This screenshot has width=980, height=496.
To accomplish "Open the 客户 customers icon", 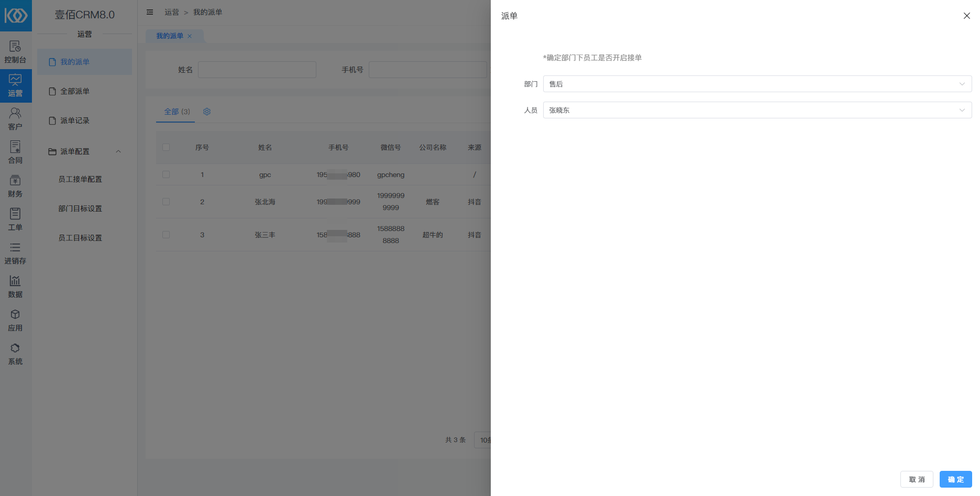I will pos(15,113).
